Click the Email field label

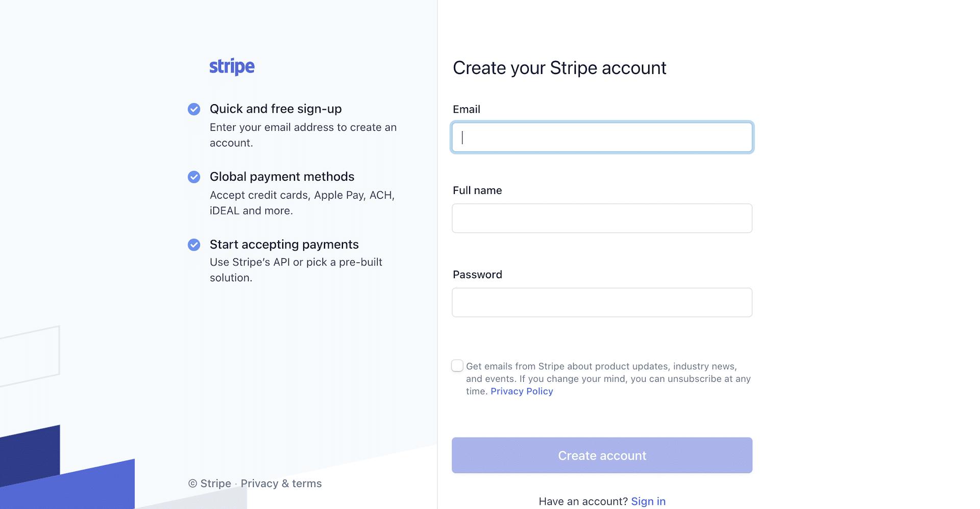tap(467, 109)
